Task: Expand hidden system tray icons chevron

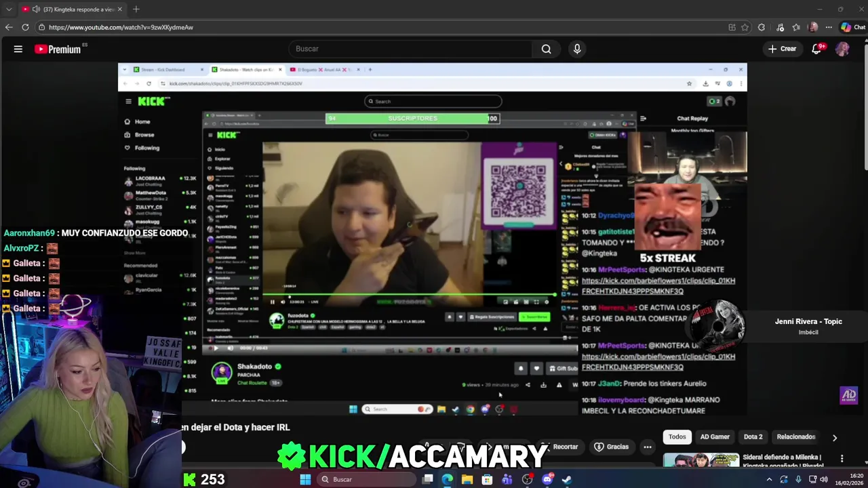Action: tap(769, 479)
